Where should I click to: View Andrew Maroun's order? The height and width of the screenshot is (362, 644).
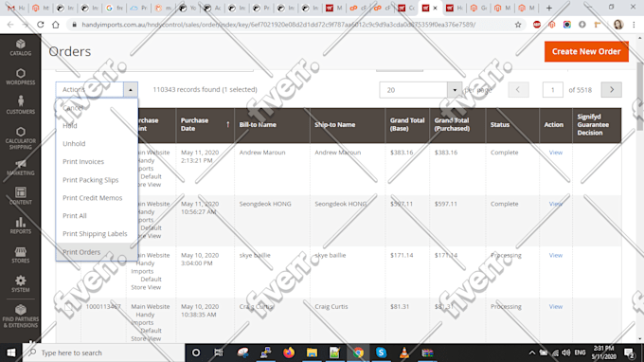coord(555,153)
